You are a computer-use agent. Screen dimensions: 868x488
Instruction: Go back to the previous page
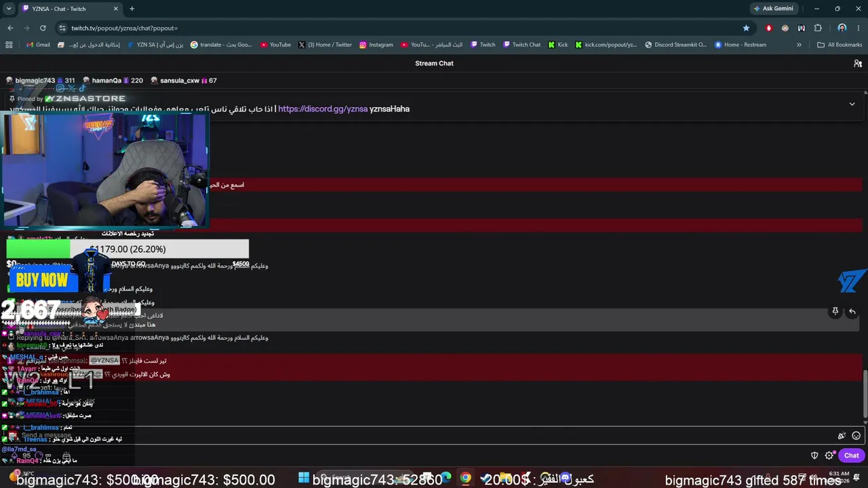pyautogui.click(x=10, y=28)
